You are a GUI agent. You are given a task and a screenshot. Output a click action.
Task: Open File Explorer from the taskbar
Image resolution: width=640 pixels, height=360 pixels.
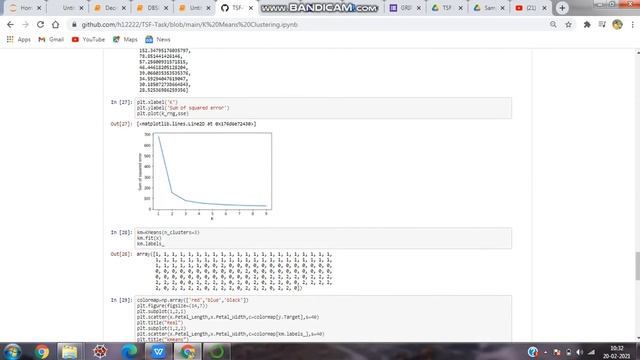pos(70,351)
